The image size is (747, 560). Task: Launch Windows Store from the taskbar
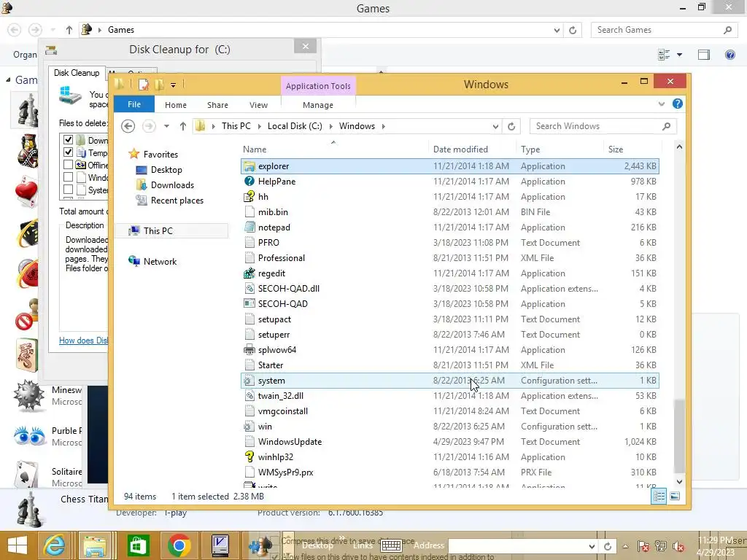click(x=138, y=545)
